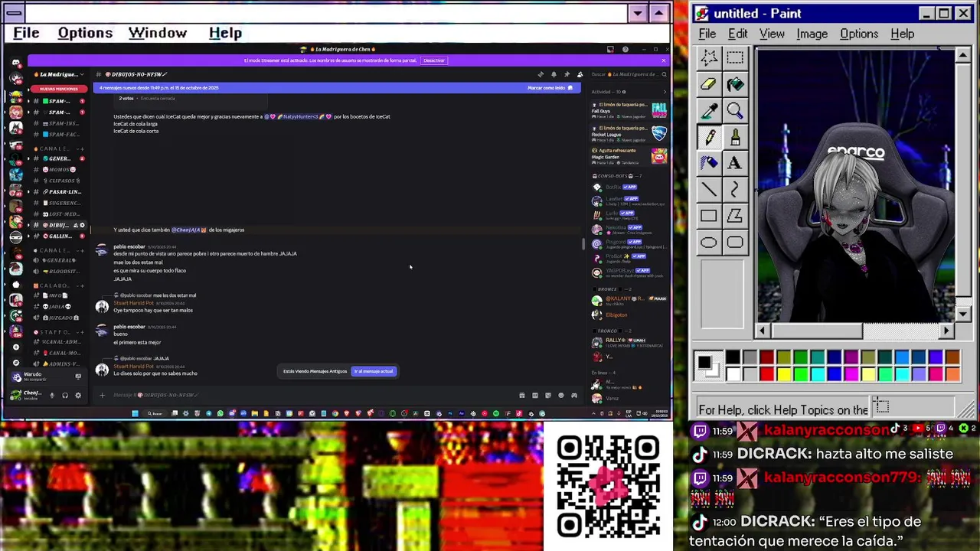This screenshot has height=551, width=980.
Task: Select the Line tool in Paint
Action: click(708, 190)
